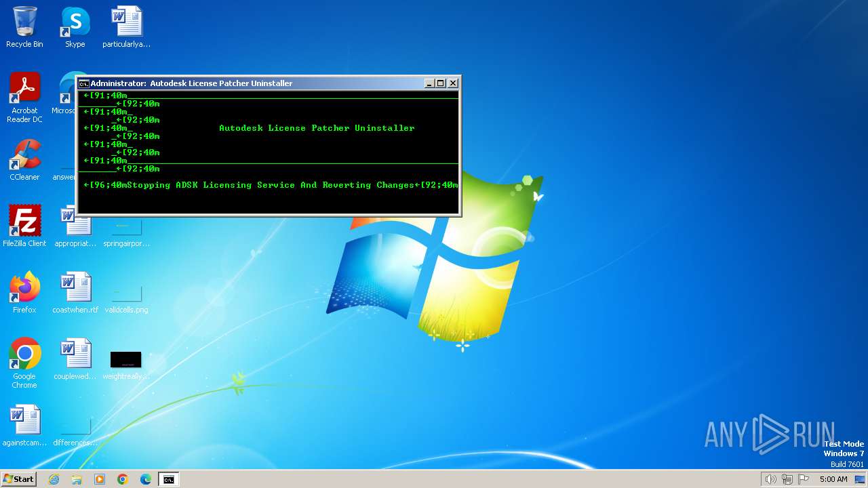Launch CCleaner from the desktop

(x=24, y=160)
